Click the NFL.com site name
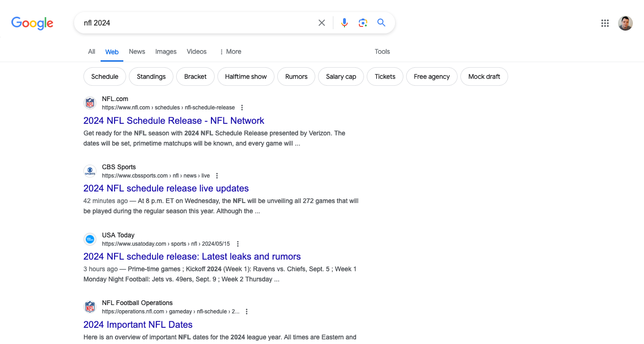This screenshot has width=644, height=344. pos(115,99)
